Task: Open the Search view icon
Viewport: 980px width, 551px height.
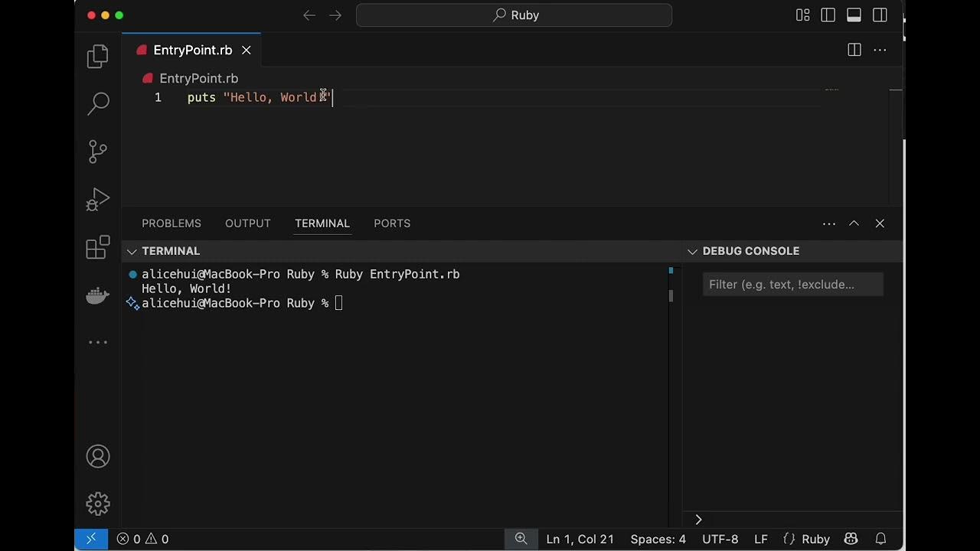Action: 98,103
